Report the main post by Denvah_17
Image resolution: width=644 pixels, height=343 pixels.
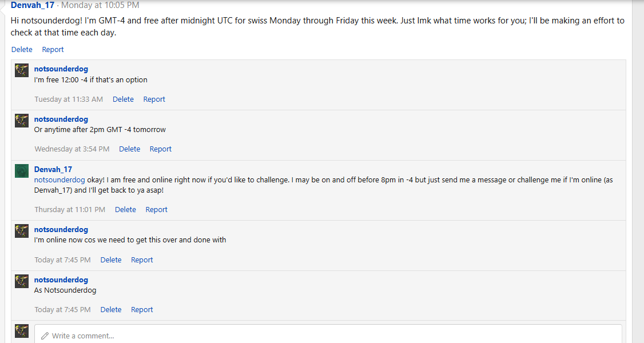[53, 50]
